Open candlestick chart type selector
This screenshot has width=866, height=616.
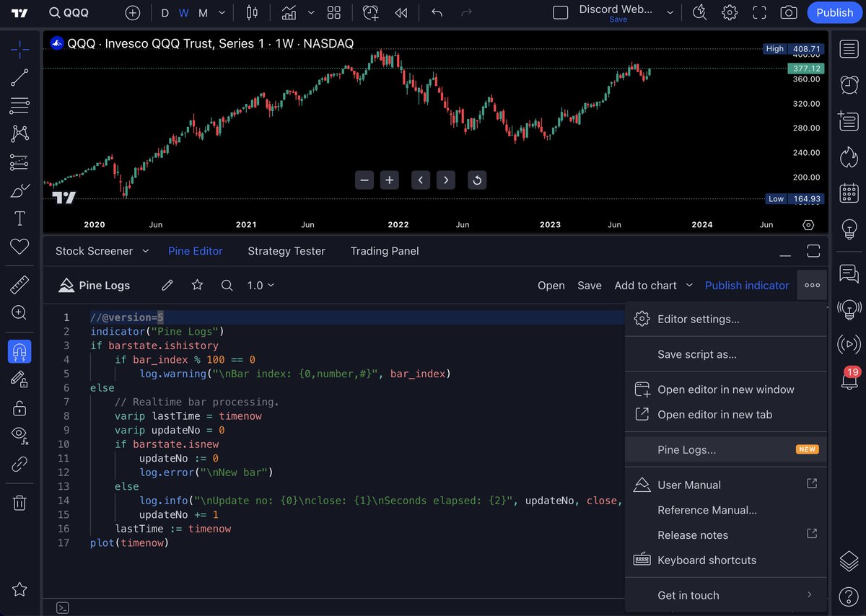(x=252, y=12)
